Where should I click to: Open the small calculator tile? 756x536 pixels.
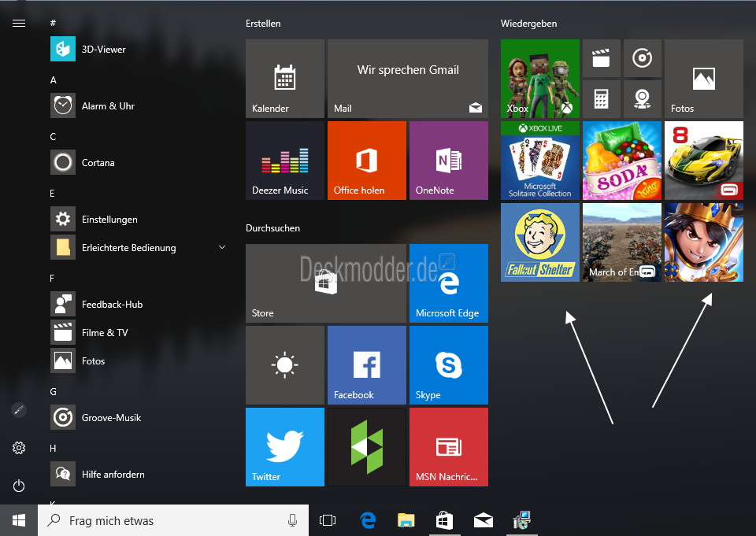(x=601, y=99)
